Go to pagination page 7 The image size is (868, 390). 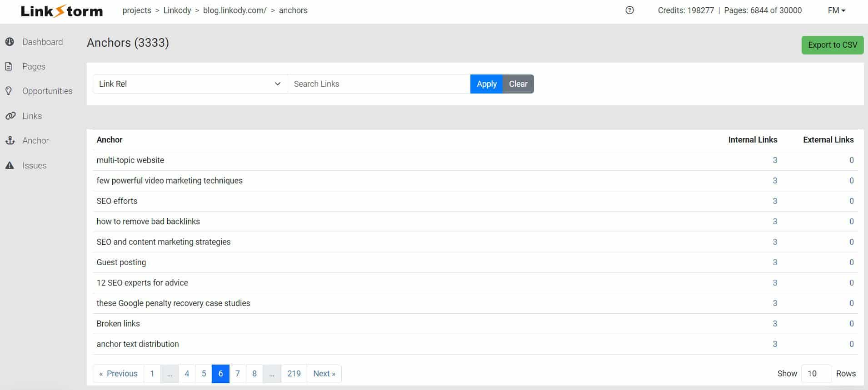point(237,373)
